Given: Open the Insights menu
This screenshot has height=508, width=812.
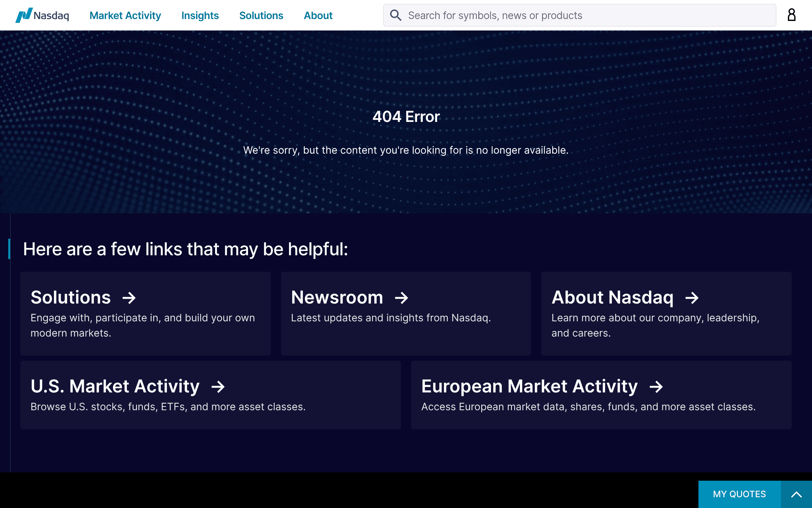Looking at the screenshot, I should [x=200, y=16].
